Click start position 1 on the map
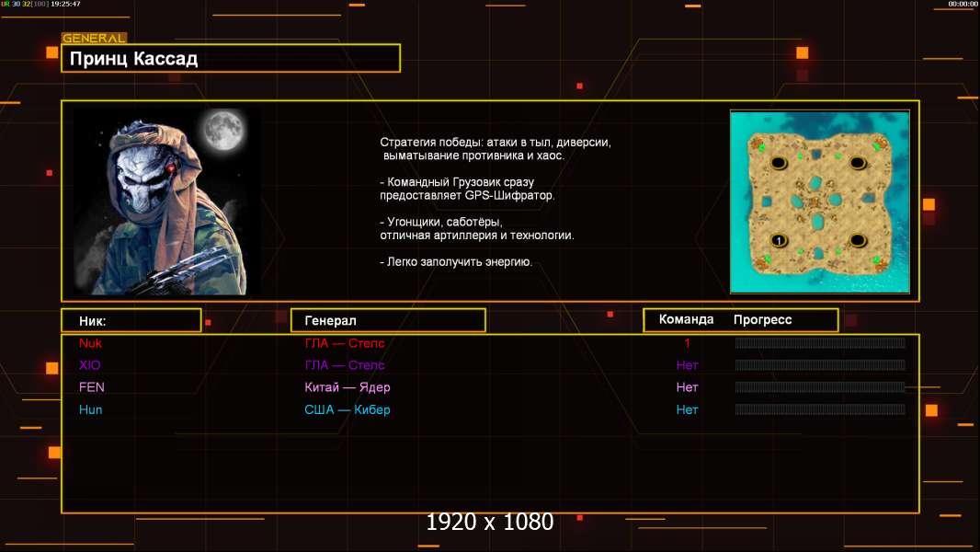 pos(779,241)
